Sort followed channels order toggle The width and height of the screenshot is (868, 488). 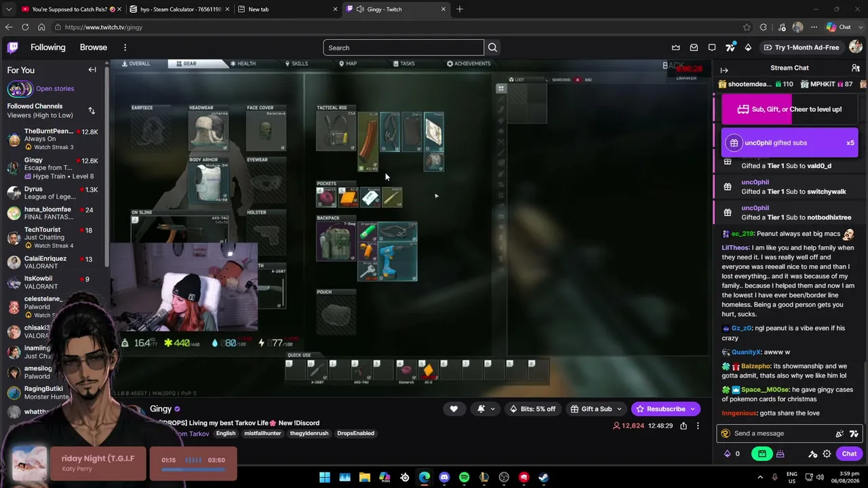[92, 110]
